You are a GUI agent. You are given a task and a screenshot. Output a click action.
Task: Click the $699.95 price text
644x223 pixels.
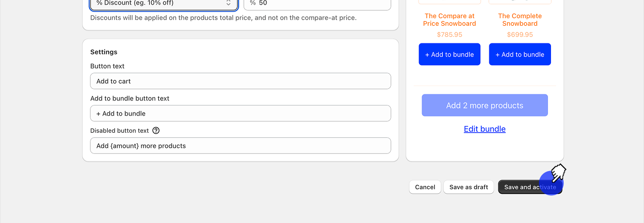click(x=520, y=35)
